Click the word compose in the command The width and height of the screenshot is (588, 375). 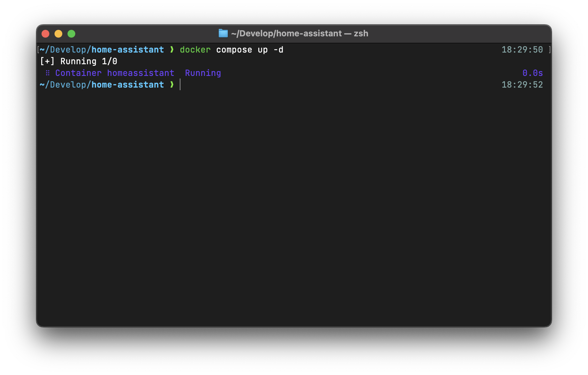tap(234, 50)
